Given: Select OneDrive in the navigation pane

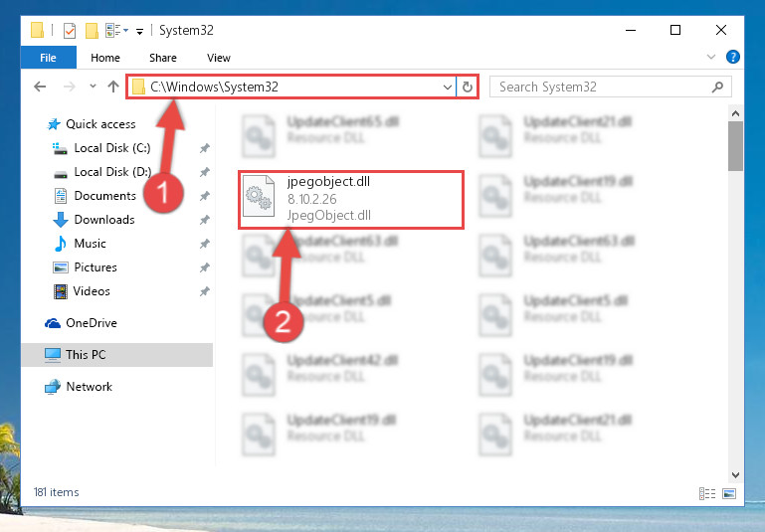Looking at the screenshot, I should (x=81, y=323).
